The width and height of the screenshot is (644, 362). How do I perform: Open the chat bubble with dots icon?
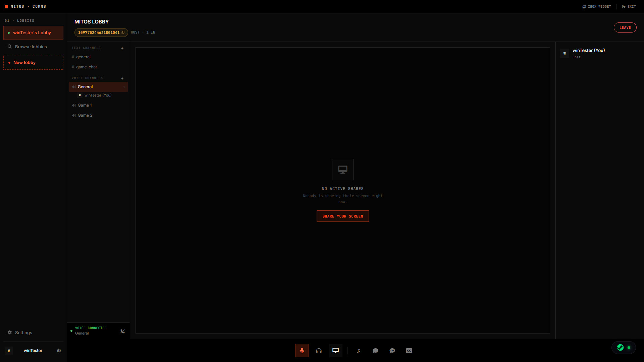coord(392,351)
